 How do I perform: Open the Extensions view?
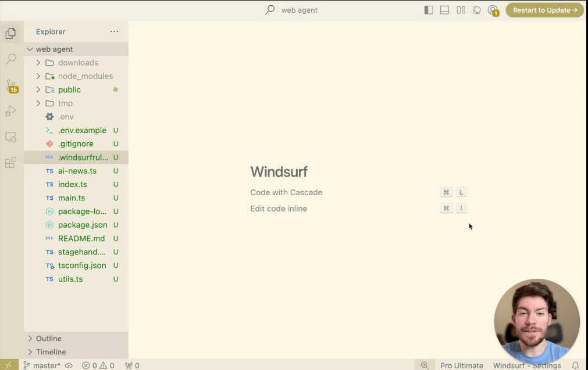pyautogui.click(x=11, y=163)
